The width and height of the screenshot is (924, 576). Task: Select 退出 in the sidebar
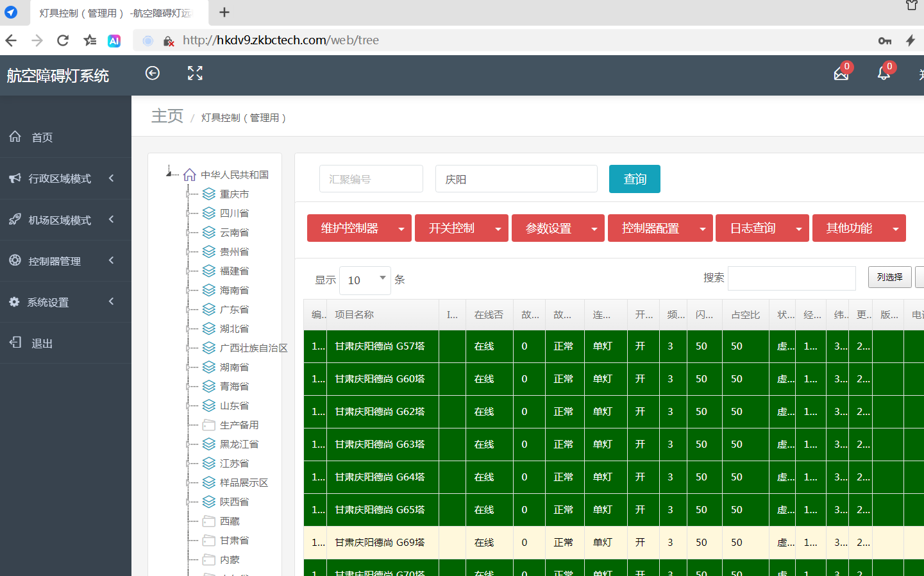click(x=42, y=343)
